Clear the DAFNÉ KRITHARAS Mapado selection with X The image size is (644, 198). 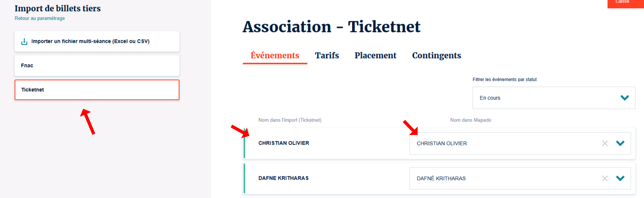coord(604,179)
